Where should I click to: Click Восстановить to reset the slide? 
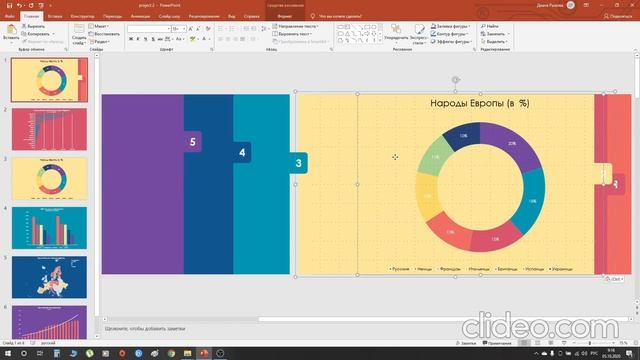tap(104, 34)
